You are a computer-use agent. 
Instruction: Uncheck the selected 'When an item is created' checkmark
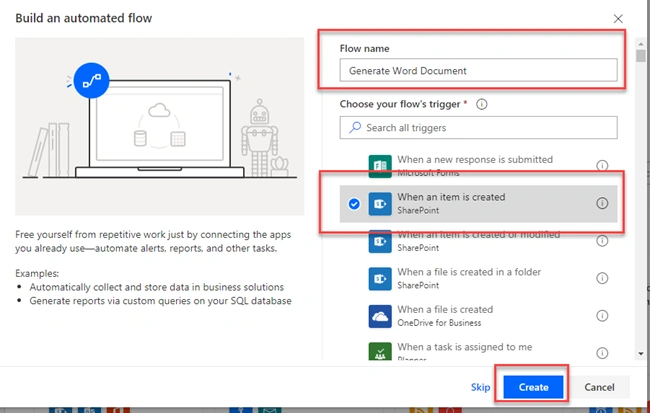click(354, 204)
